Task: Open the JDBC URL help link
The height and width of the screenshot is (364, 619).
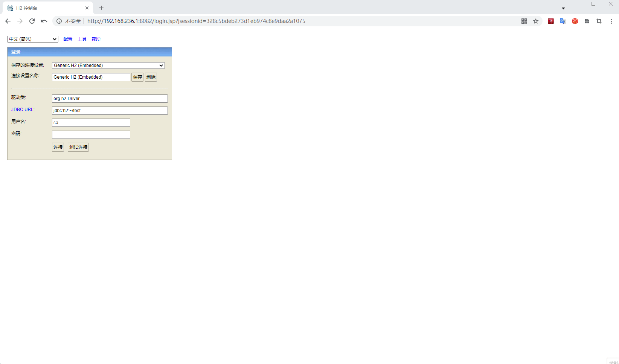Action: point(23,110)
